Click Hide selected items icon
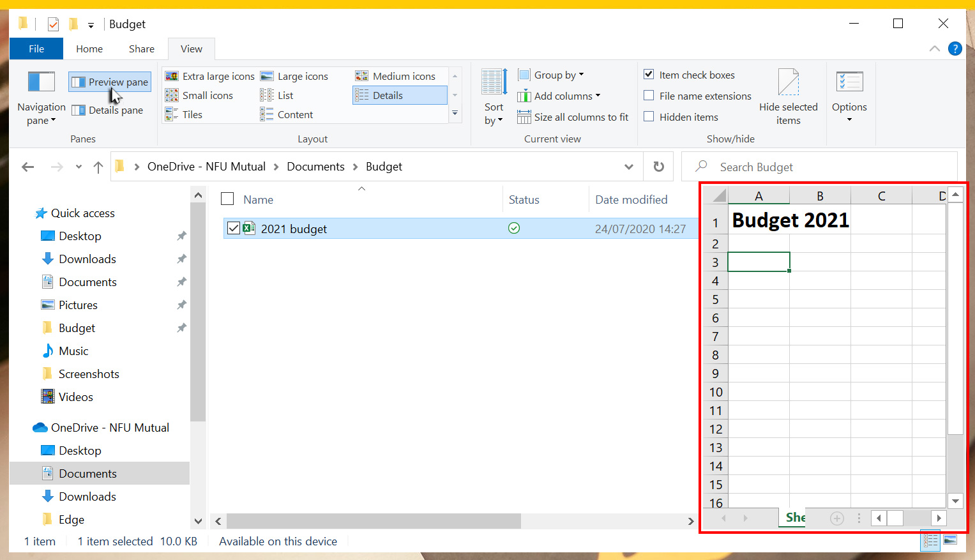The image size is (975, 560). (x=788, y=82)
